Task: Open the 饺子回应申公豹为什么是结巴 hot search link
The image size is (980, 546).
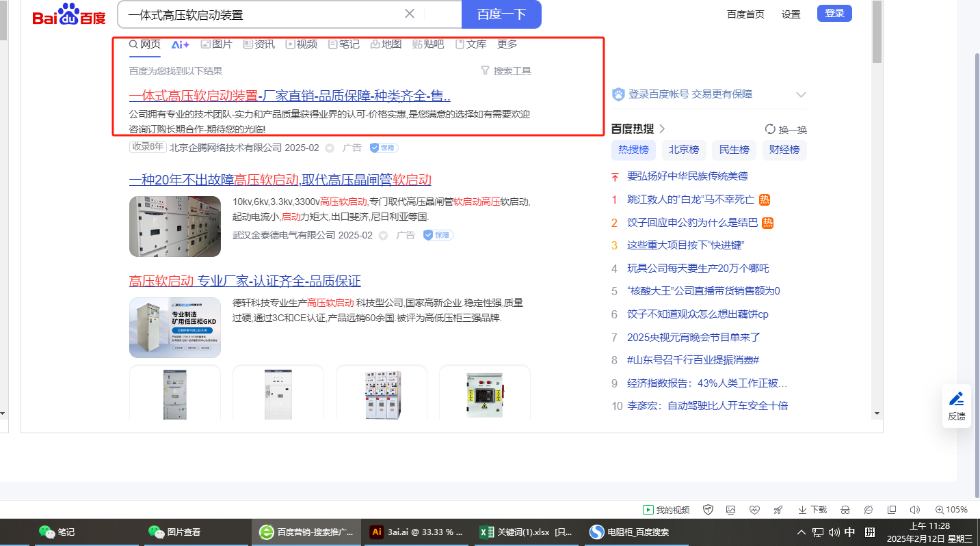Action: pos(692,223)
